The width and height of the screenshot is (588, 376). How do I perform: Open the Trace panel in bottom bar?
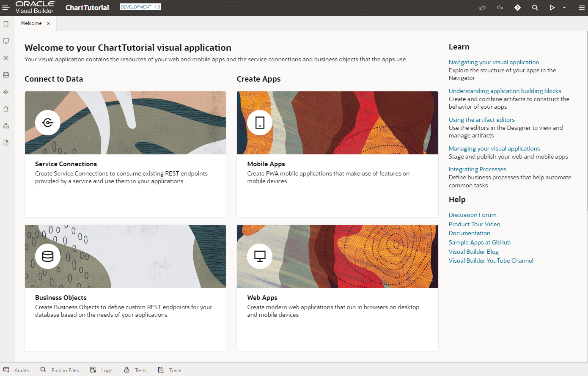tap(170, 370)
